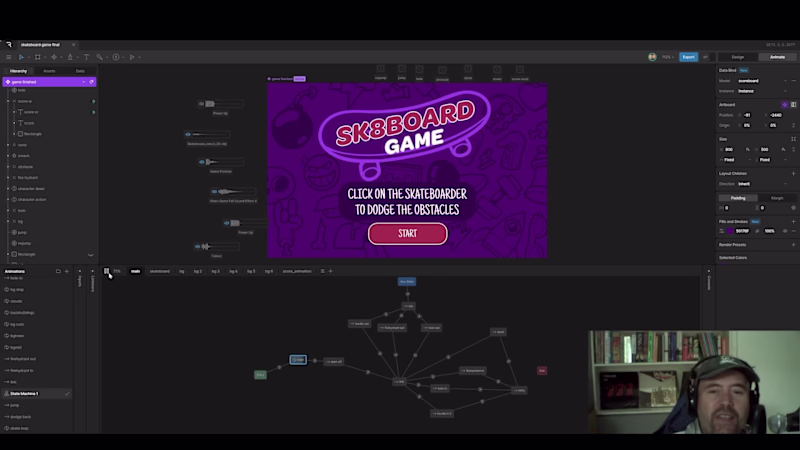The width and height of the screenshot is (800, 450).
Task: Toggle fill visibility eye icon
Action: [785, 231]
